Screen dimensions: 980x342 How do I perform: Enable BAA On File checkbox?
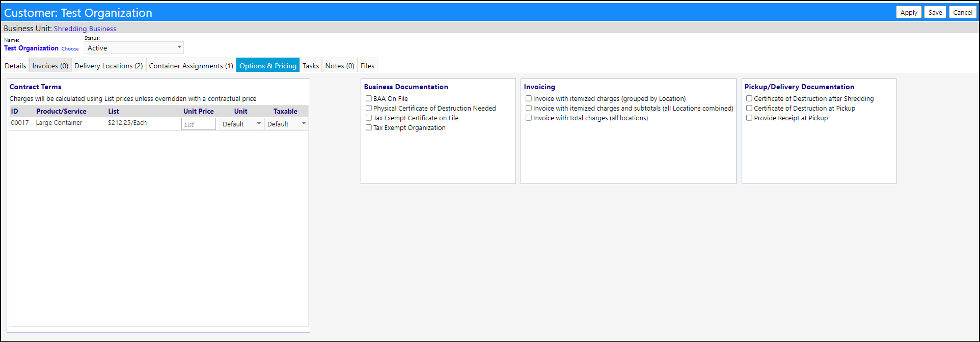(369, 98)
